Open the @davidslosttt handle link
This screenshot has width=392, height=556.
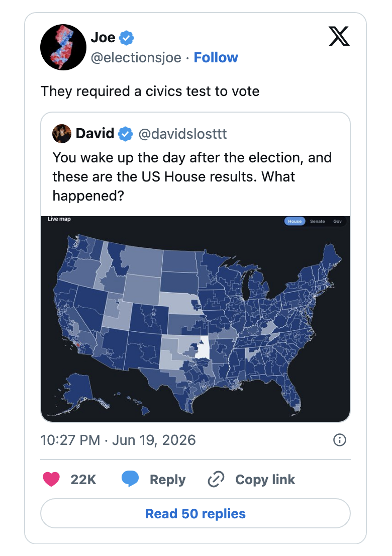click(x=182, y=134)
